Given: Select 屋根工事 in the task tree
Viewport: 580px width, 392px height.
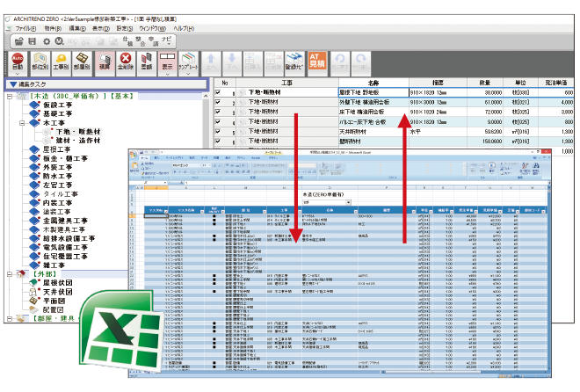Looking at the screenshot, I should (57, 149).
